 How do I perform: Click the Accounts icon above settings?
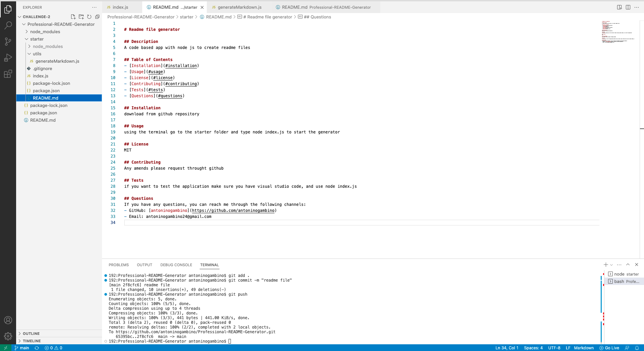pyautogui.click(x=8, y=320)
